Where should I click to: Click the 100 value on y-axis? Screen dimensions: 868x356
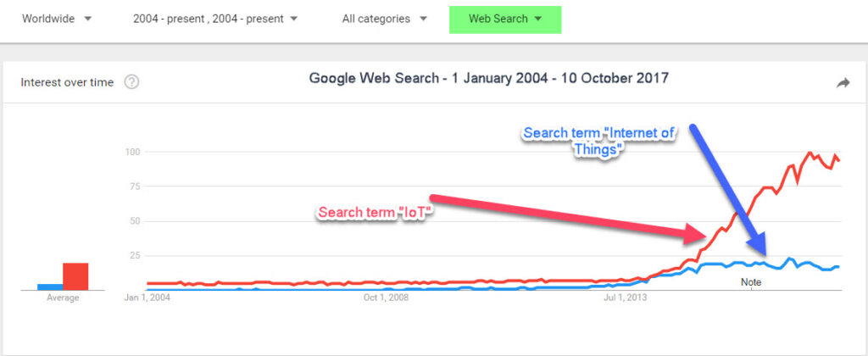133,152
